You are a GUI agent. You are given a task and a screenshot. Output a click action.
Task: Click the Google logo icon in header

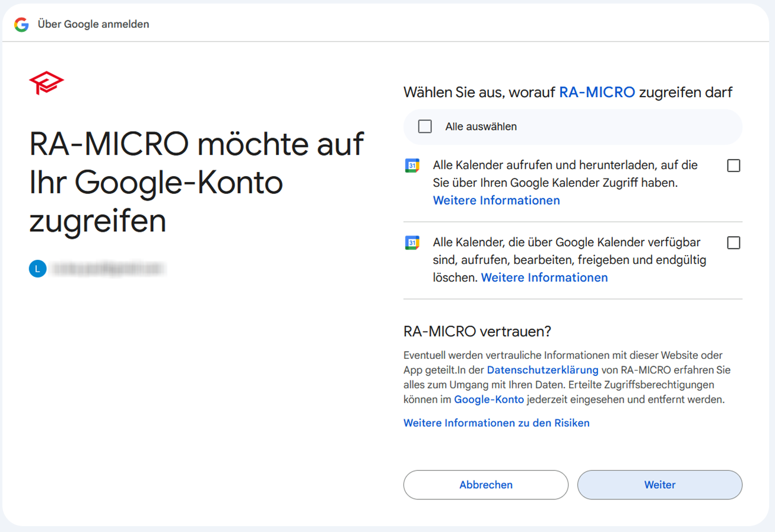pyautogui.click(x=22, y=24)
